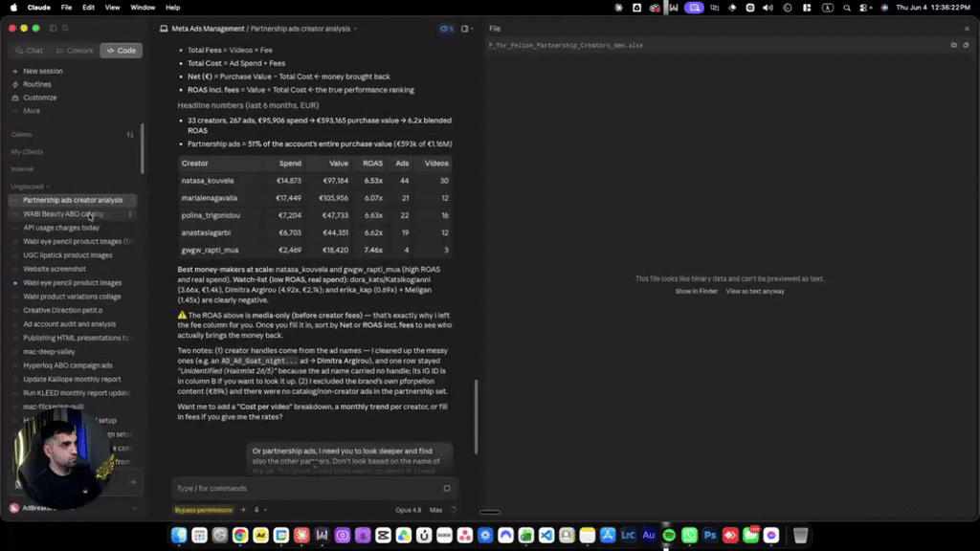Open Update Kallope monthly report session

[x=72, y=379]
